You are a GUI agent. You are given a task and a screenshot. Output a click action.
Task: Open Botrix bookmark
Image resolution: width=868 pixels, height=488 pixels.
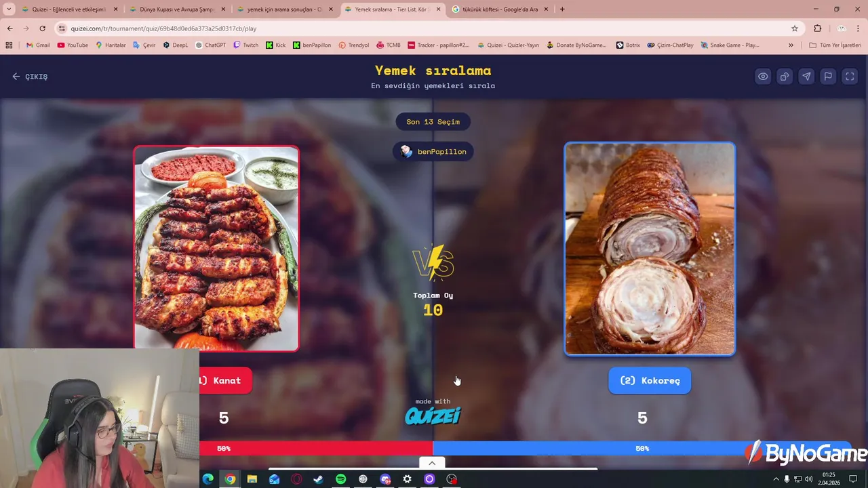pos(628,45)
